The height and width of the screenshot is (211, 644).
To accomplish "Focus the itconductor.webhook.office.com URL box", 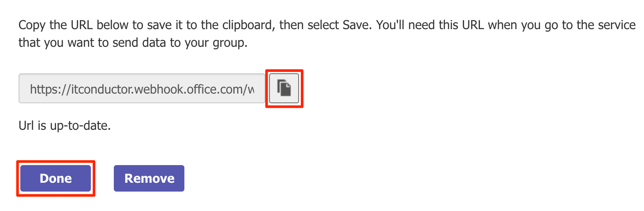I will point(142,89).
